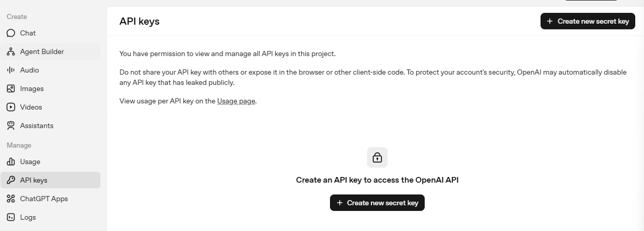Viewport: 644px width, 231px height.
Task: Open the Assistants sidebar entry
Action: click(37, 126)
